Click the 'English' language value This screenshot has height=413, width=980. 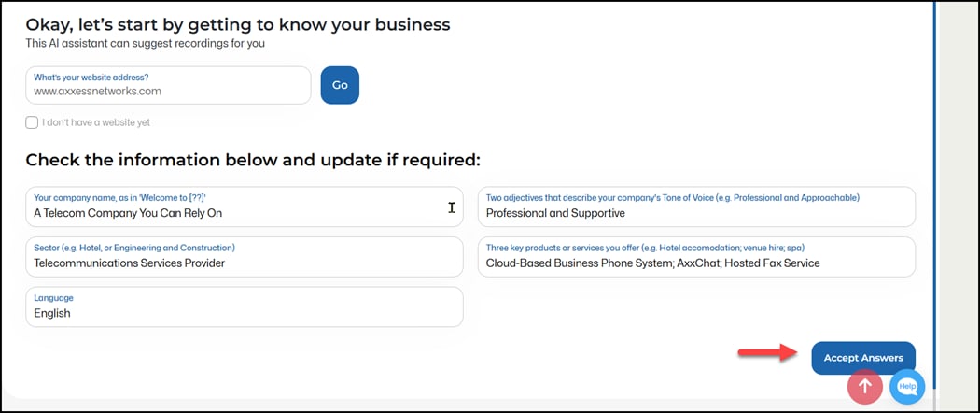52,313
